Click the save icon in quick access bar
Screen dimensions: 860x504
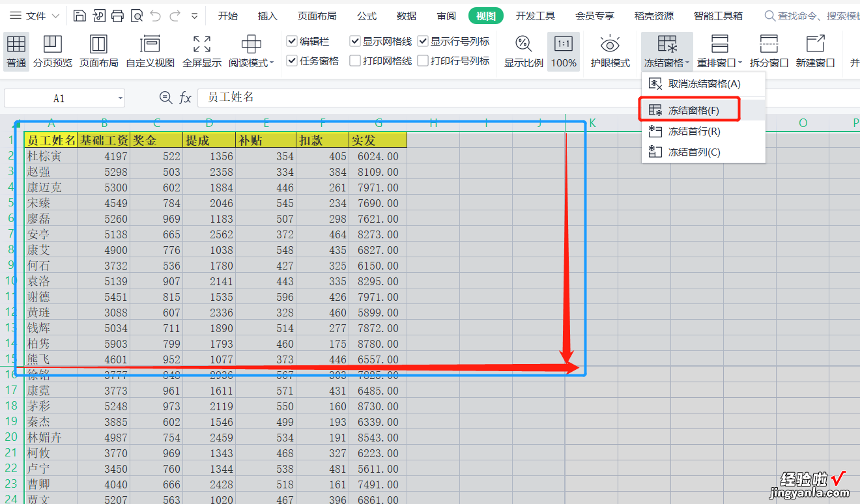pos(79,16)
